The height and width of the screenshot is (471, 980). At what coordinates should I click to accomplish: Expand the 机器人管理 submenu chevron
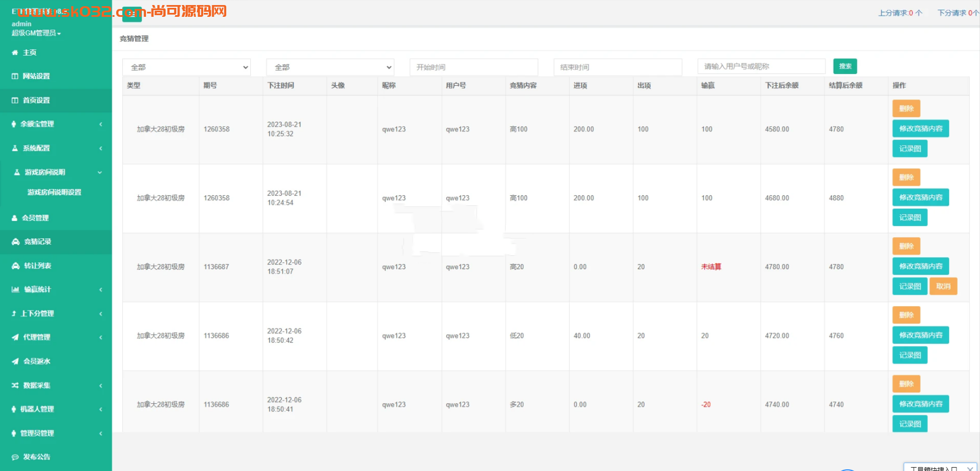100,409
